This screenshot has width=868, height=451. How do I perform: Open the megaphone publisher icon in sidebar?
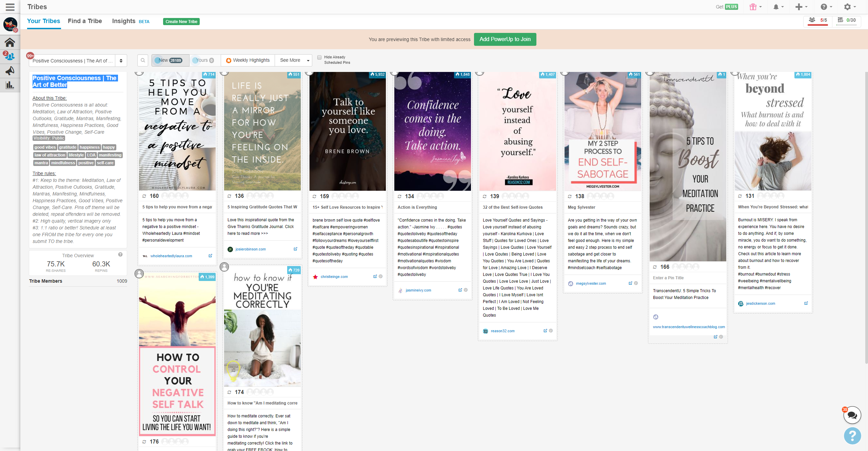coord(10,71)
